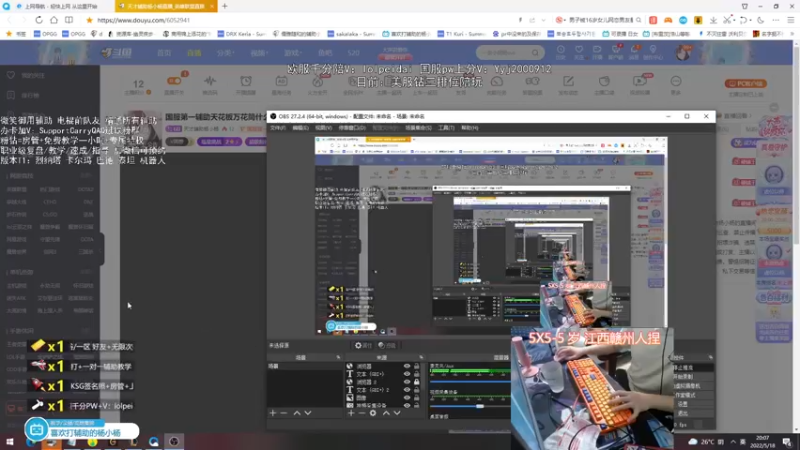The height and width of the screenshot is (450, 800).
Task: Click the browser Back arrow
Action: coord(9,20)
